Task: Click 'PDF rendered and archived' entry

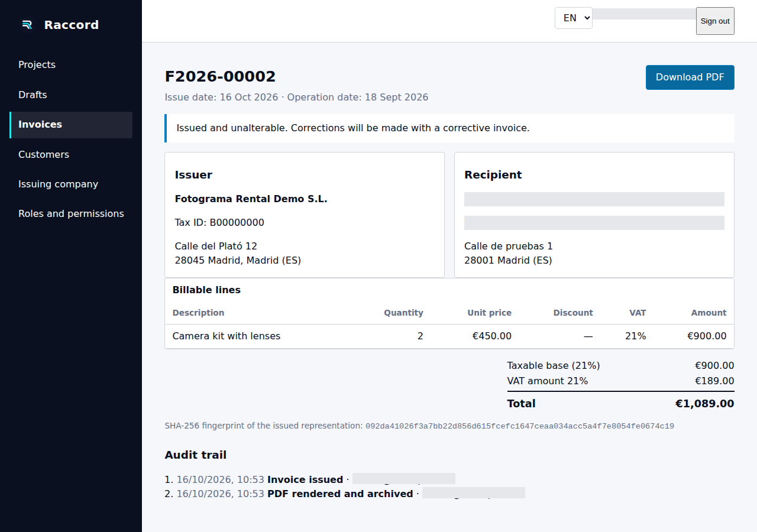Action: [340, 494]
